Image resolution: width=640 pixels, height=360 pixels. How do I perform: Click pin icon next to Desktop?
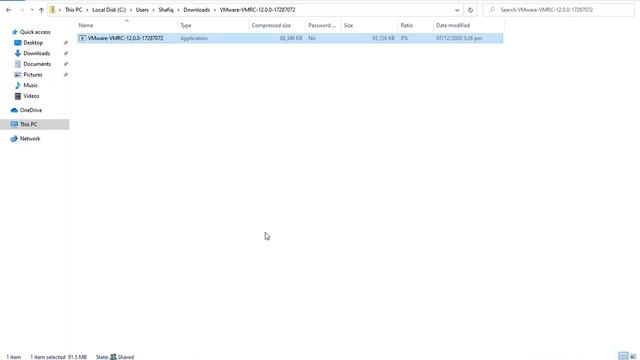pos(66,42)
